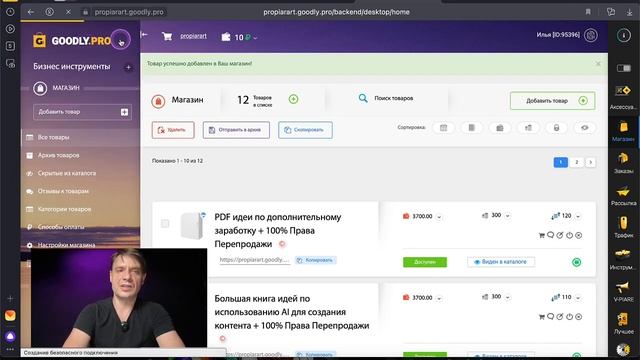Click the Отправить в архив button
The width and height of the screenshot is (640, 360).
pyautogui.click(x=236, y=130)
